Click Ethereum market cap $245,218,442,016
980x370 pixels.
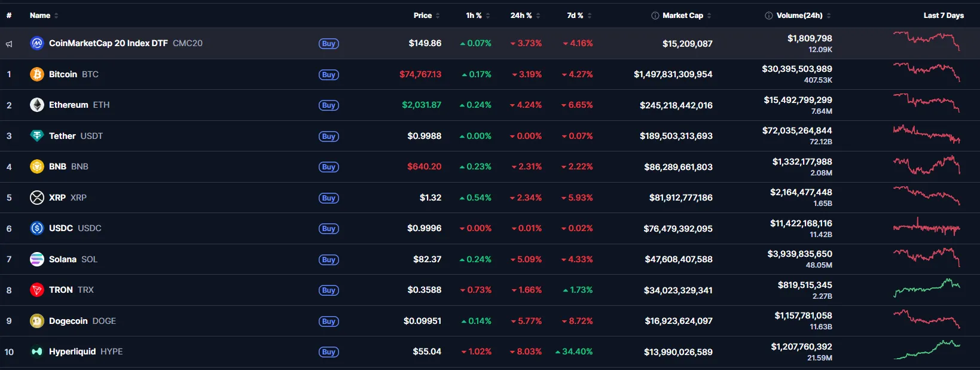click(x=676, y=105)
